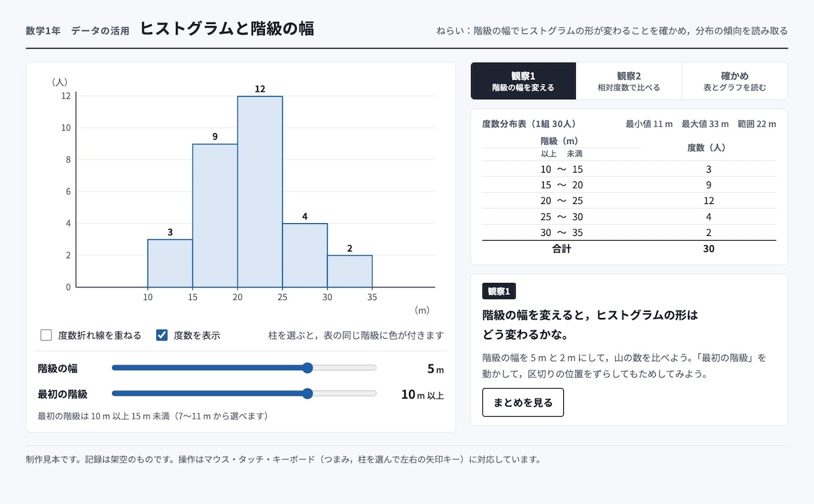Click the table row 15 〜 20
814x504 pixels.
tap(629, 185)
